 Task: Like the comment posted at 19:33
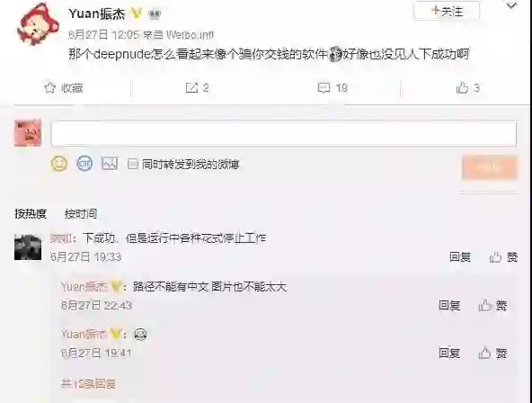tap(503, 257)
